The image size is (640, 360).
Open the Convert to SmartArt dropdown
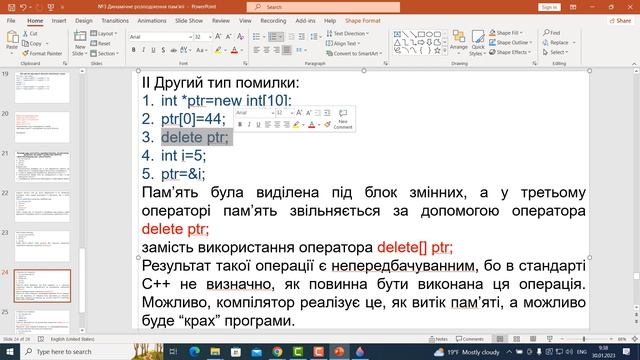pyautogui.click(x=354, y=53)
